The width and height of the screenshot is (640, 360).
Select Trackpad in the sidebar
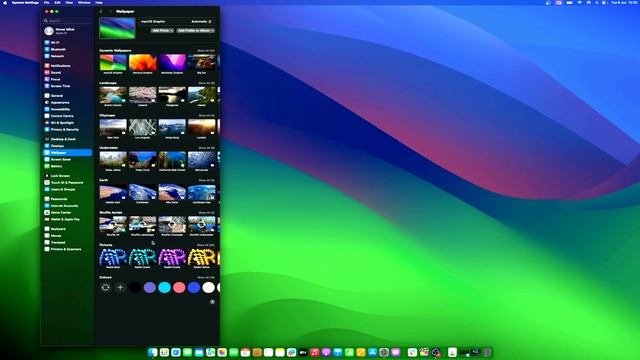click(x=67, y=242)
